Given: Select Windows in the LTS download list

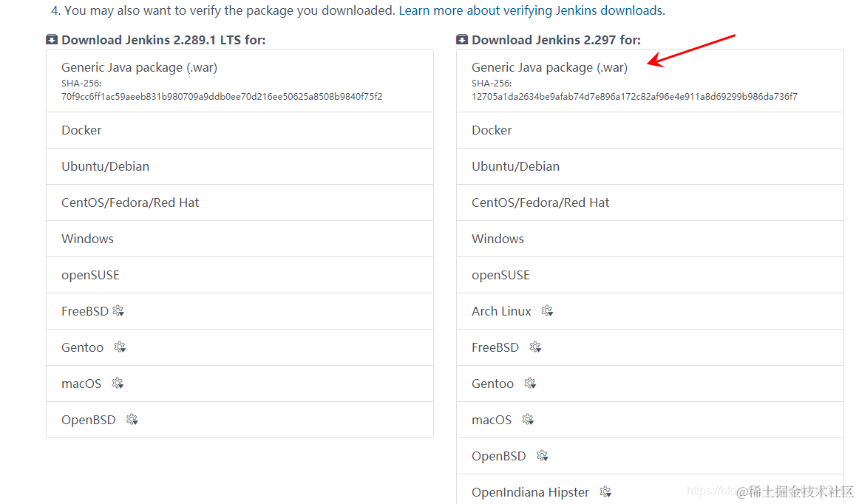Looking at the screenshot, I should (x=240, y=239).
